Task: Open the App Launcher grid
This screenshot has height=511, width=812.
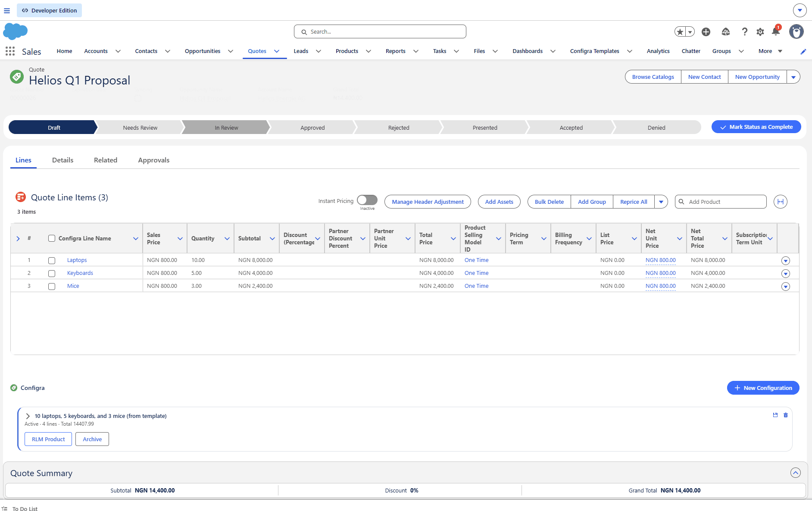Action: point(10,51)
